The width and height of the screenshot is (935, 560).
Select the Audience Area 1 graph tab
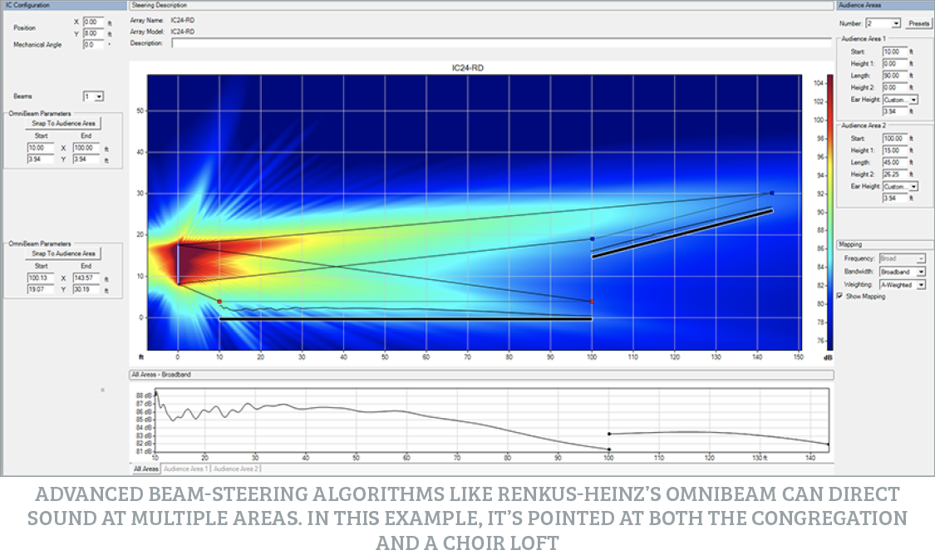pos(186,469)
